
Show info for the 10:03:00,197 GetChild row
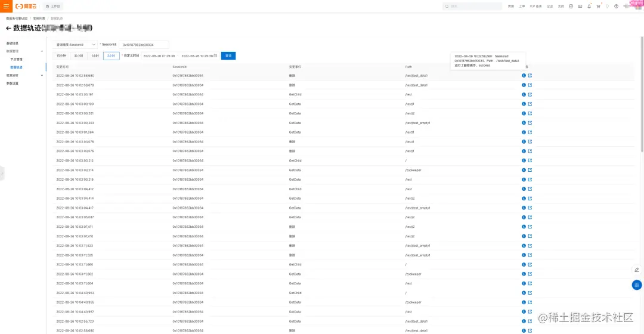click(524, 94)
